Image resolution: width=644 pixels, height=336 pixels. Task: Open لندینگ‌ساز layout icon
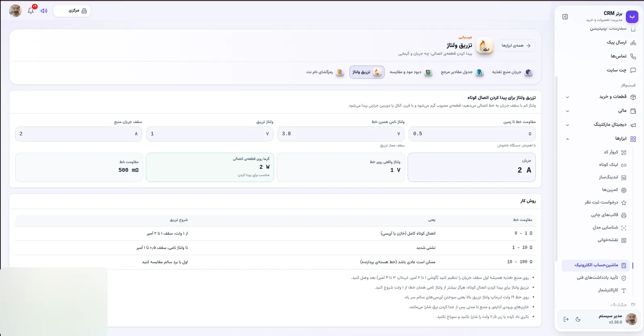(624, 178)
